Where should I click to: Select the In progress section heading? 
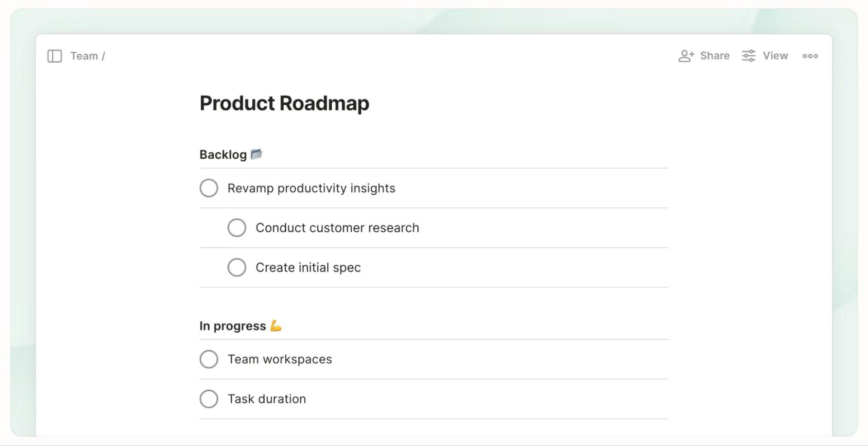tap(232, 326)
